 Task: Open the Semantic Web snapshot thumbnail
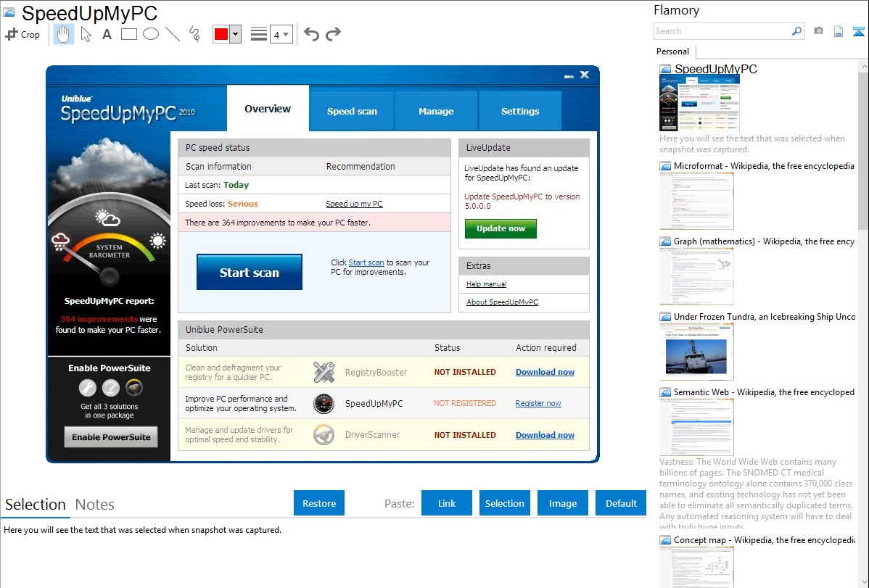click(696, 427)
